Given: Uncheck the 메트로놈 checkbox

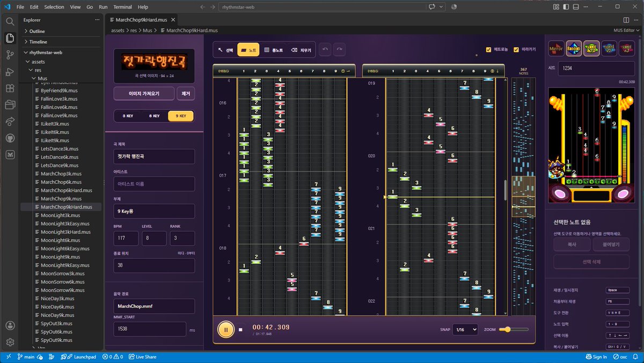Looking at the screenshot, I should tap(488, 50).
